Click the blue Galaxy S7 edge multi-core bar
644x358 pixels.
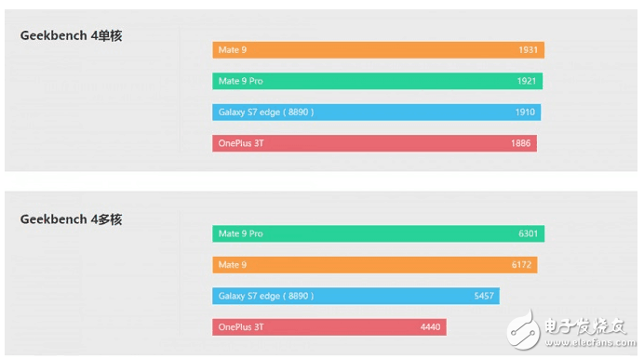(356, 296)
